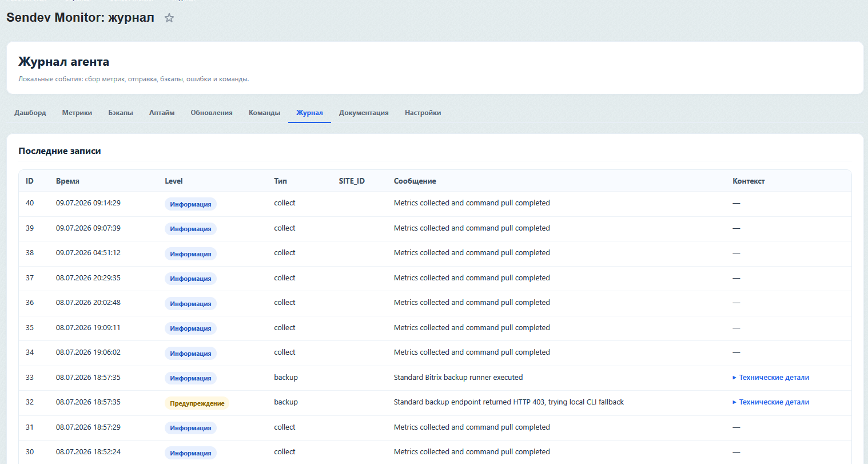Click the ID column header
The width and height of the screenshot is (868, 464).
tap(30, 181)
